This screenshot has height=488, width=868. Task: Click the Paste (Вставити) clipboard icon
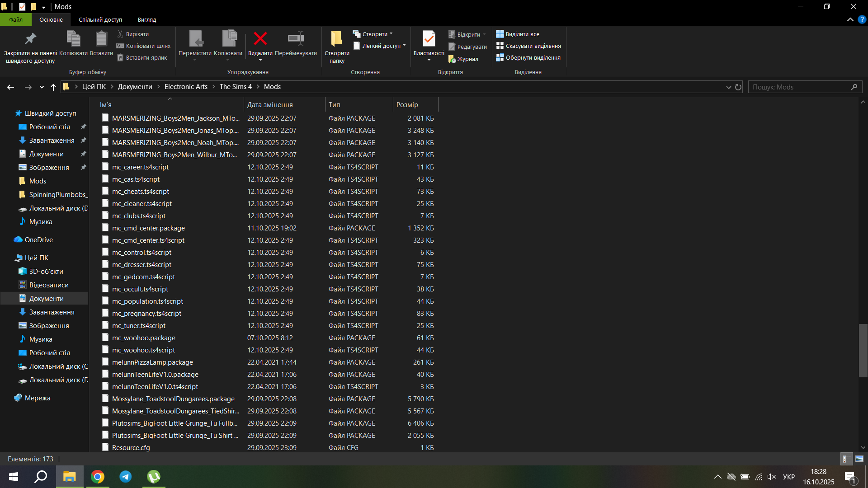click(101, 39)
